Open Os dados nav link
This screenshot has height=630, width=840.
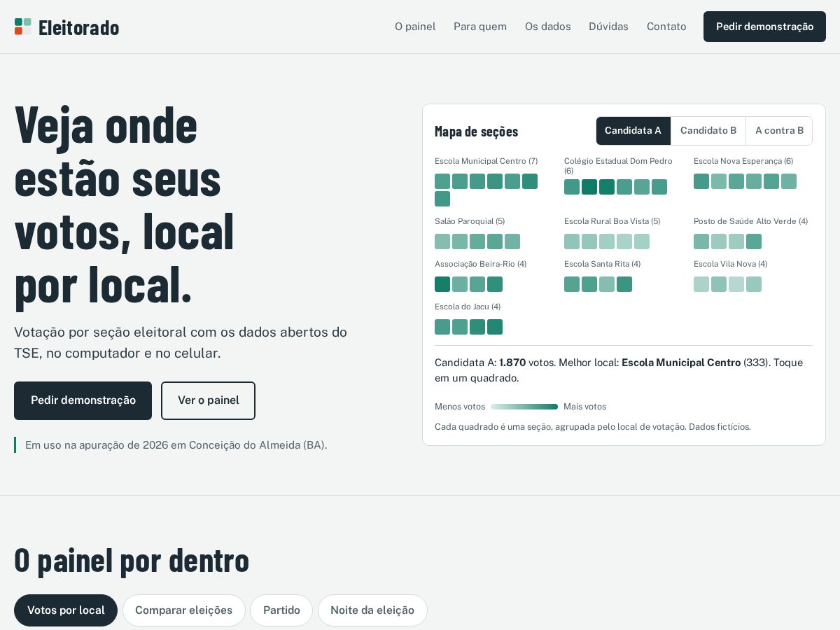point(548,27)
